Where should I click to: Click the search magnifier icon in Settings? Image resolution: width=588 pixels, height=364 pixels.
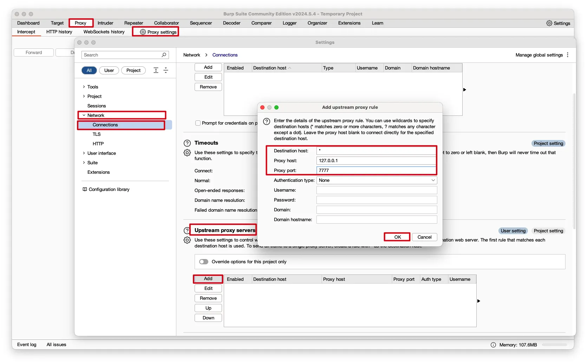164,55
